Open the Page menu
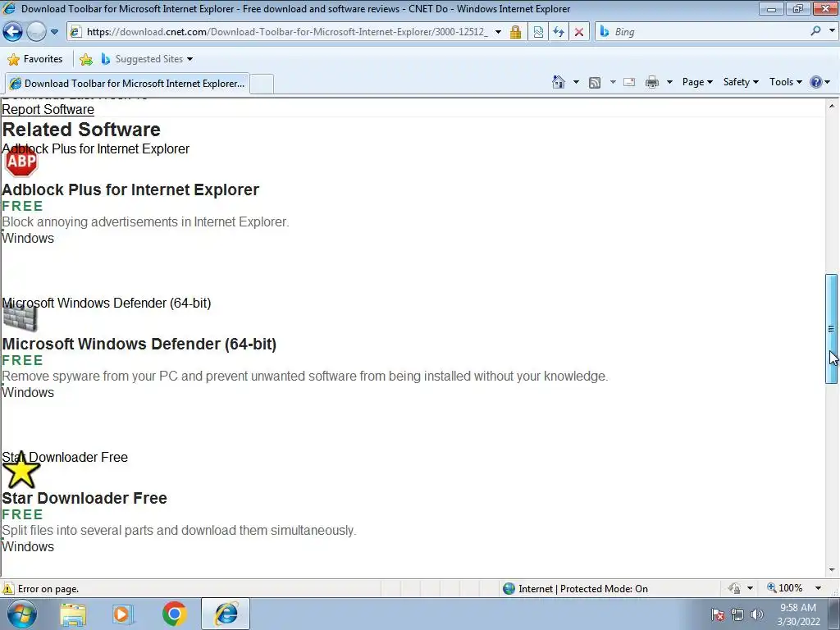The image size is (840, 630). pos(697,82)
